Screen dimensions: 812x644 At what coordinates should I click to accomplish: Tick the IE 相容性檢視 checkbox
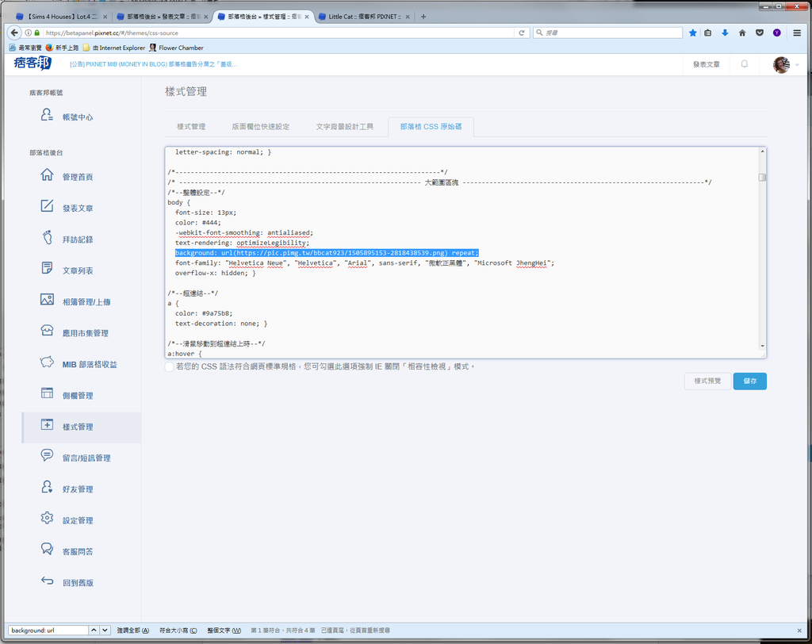point(170,367)
